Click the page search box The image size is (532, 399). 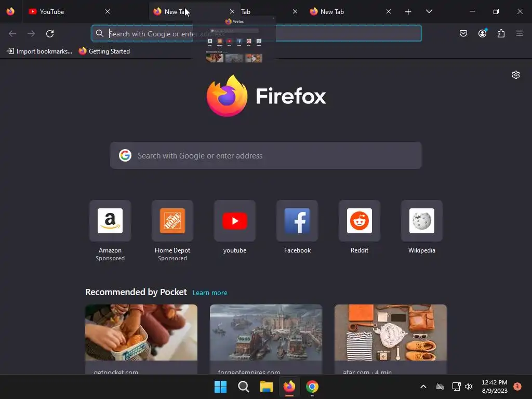[x=265, y=155]
